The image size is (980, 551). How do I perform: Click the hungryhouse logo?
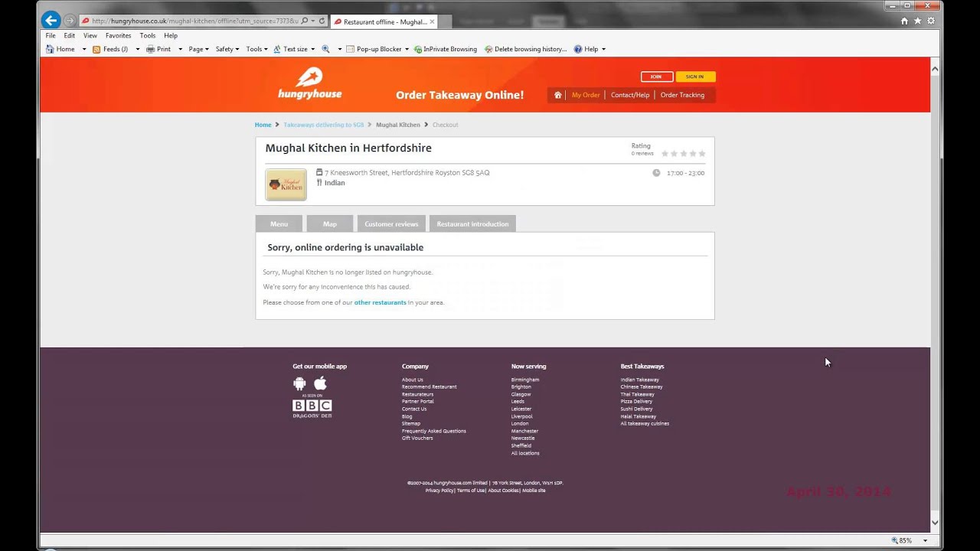[x=309, y=83]
